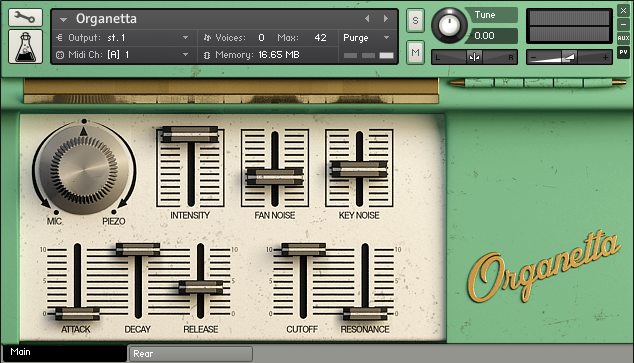Click the output level meter display

click(x=569, y=26)
